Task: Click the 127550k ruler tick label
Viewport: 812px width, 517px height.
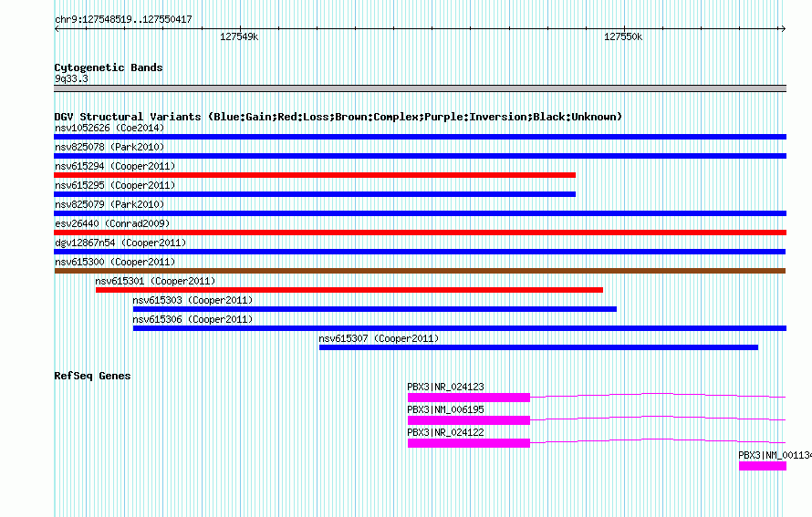Action: pos(623,36)
